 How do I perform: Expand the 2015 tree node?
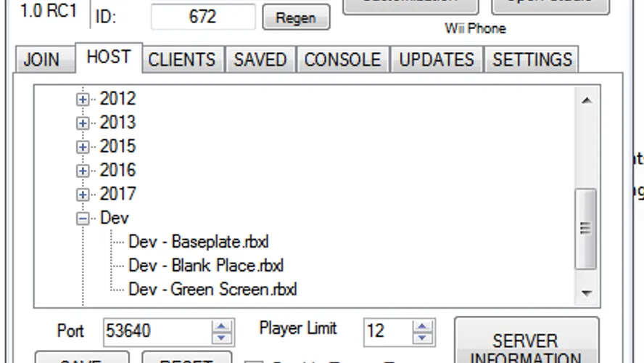click(x=83, y=147)
